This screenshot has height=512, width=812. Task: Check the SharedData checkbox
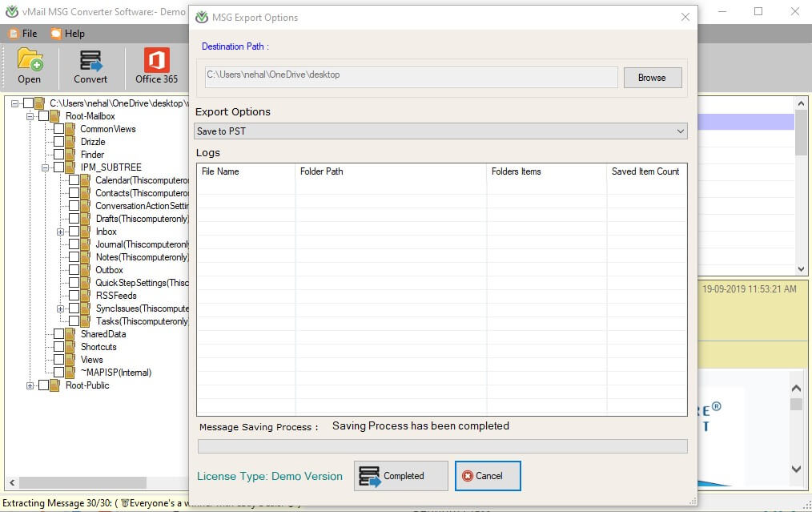coord(59,334)
